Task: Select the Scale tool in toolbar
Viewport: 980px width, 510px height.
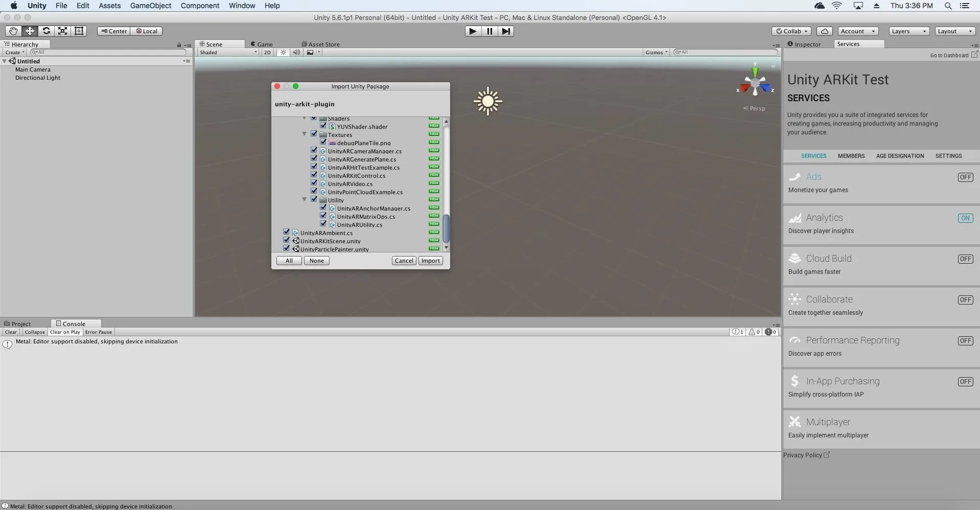Action: (x=62, y=31)
